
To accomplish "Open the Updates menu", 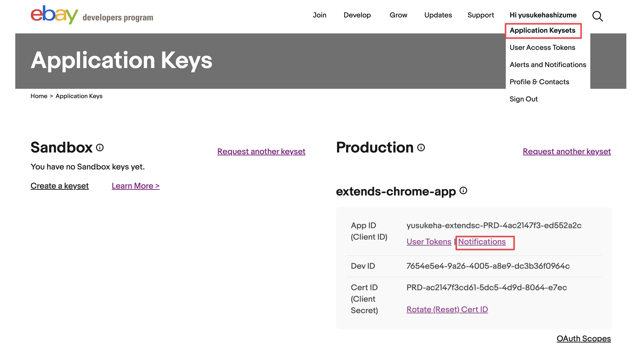I will [438, 15].
